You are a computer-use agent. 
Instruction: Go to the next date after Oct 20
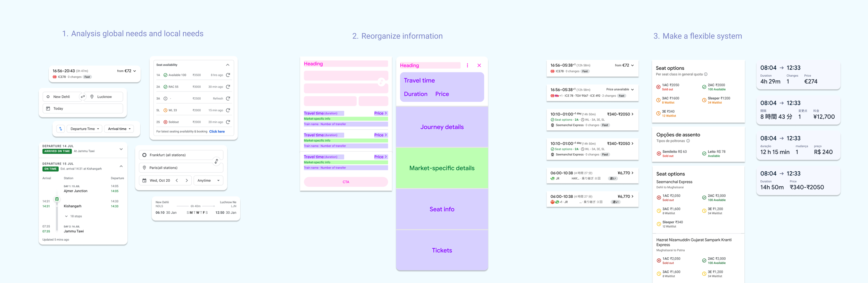point(187,180)
